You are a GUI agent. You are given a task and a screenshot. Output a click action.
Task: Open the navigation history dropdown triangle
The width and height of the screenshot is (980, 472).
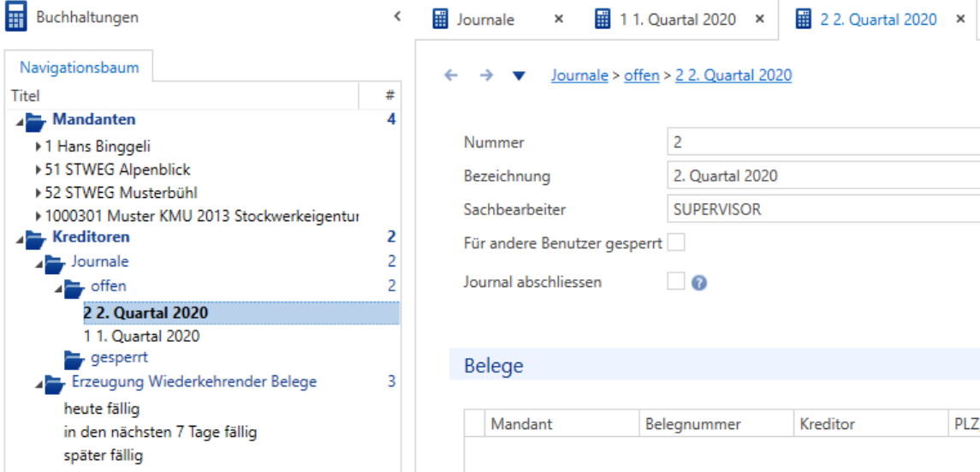(x=519, y=76)
